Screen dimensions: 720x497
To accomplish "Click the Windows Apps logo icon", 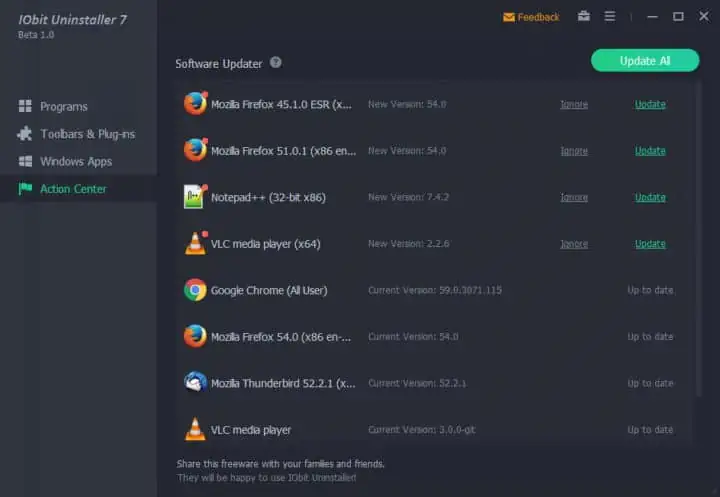I will (x=25, y=161).
